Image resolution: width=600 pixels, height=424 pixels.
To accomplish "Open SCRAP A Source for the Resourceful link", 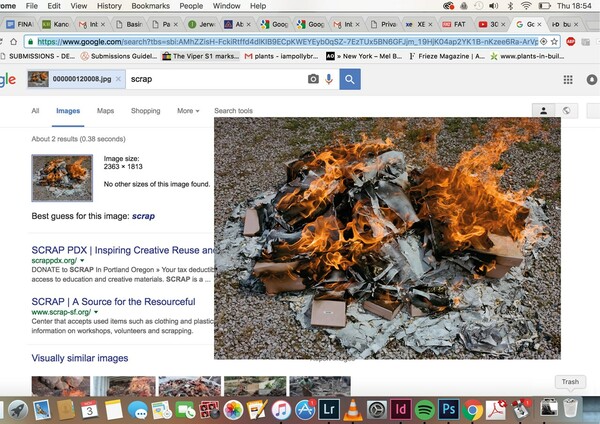I will [x=113, y=302].
